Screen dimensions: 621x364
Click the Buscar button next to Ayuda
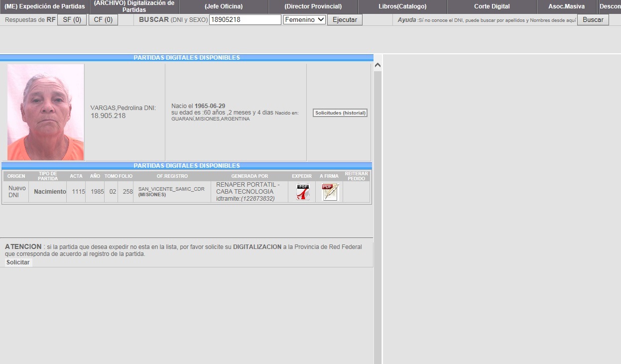pos(593,20)
